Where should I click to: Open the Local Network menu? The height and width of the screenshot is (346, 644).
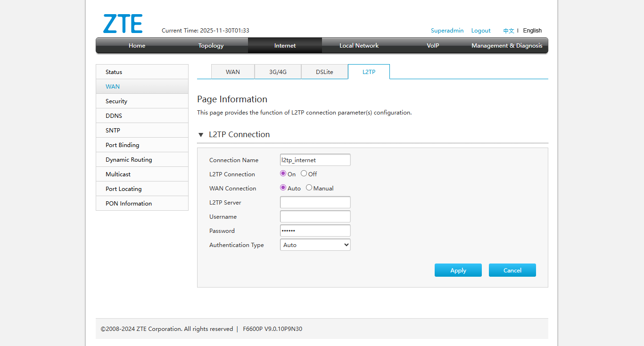pos(359,46)
